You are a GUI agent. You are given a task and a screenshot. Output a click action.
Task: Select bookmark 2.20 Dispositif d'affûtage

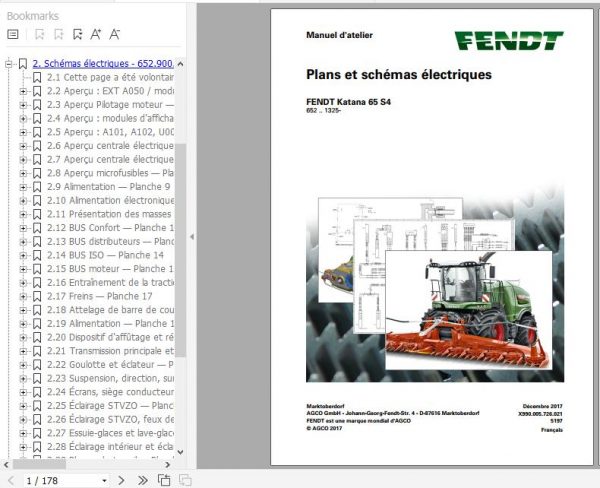click(x=110, y=337)
